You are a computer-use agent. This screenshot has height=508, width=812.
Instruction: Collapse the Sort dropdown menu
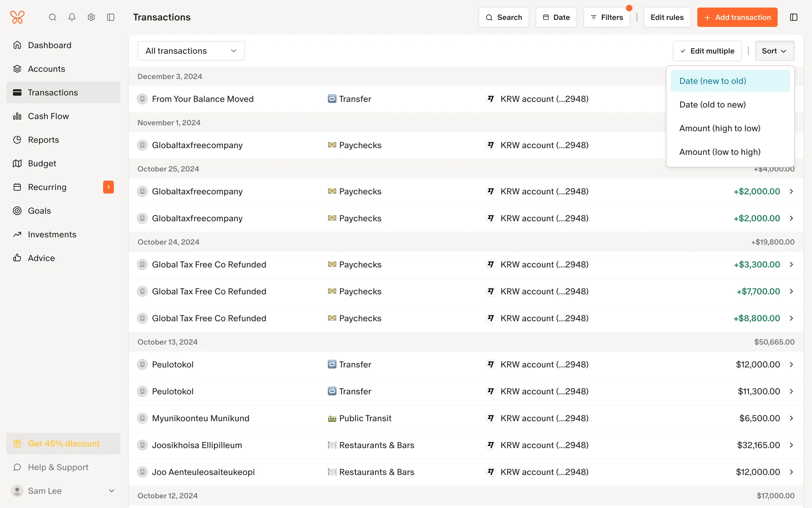pyautogui.click(x=774, y=51)
